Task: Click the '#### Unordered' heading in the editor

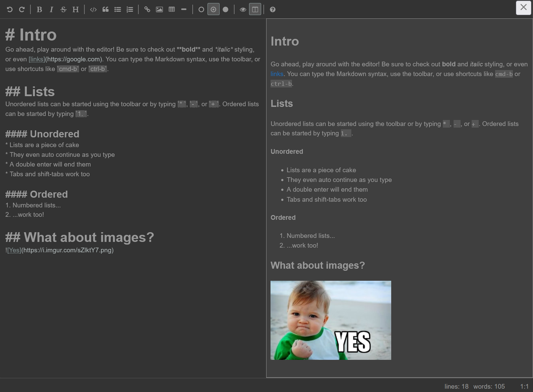Action: pyautogui.click(x=42, y=134)
